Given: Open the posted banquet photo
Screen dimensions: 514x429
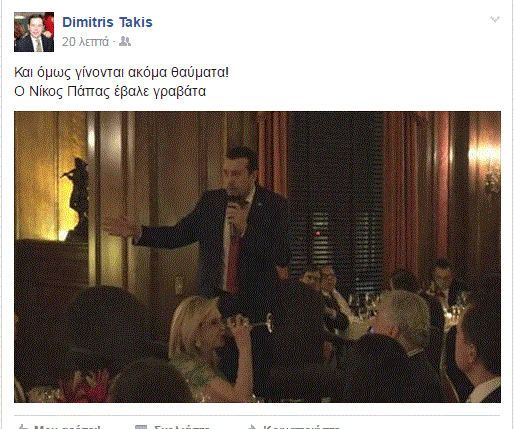Looking at the screenshot, I should point(257,257).
